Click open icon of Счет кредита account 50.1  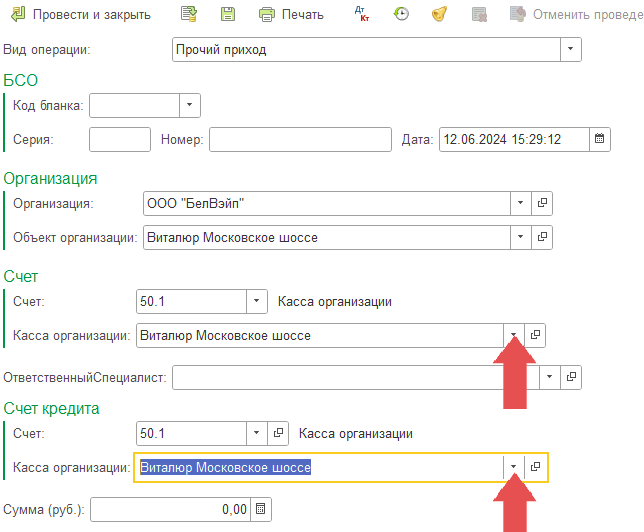click(279, 433)
